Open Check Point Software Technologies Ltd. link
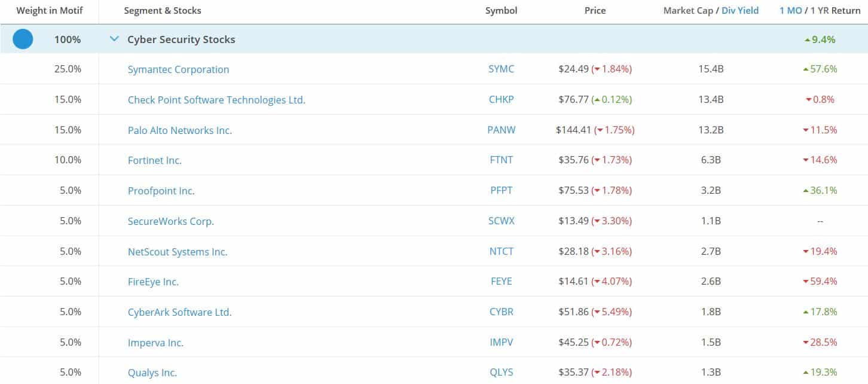868x384 pixels. pos(216,100)
